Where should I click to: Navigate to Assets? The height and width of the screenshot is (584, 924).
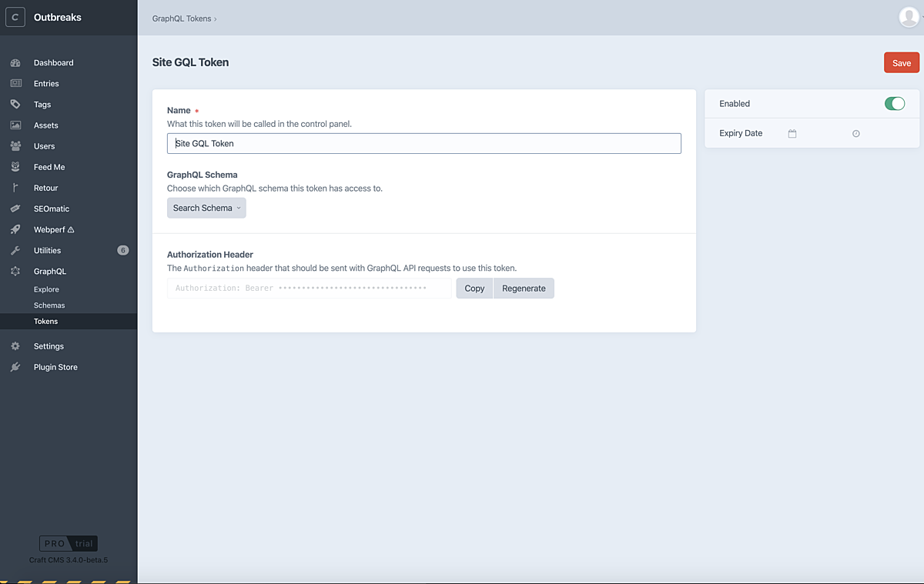coord(46,125)
